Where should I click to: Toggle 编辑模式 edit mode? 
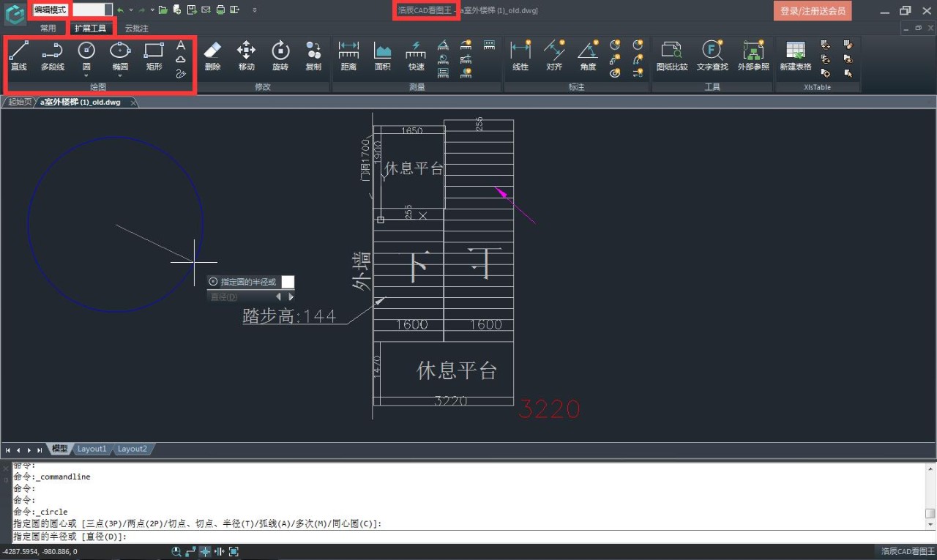tap(48, 10)
